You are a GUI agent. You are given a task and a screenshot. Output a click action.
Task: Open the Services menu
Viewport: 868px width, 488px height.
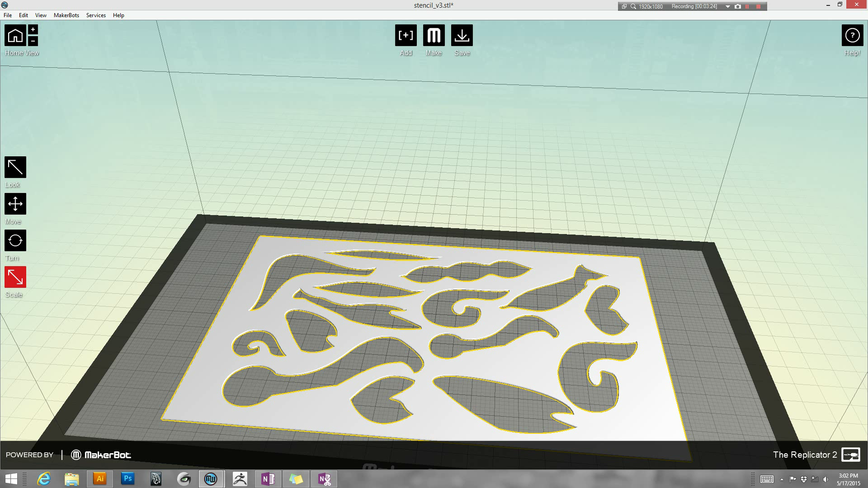(x=95, y=15)
